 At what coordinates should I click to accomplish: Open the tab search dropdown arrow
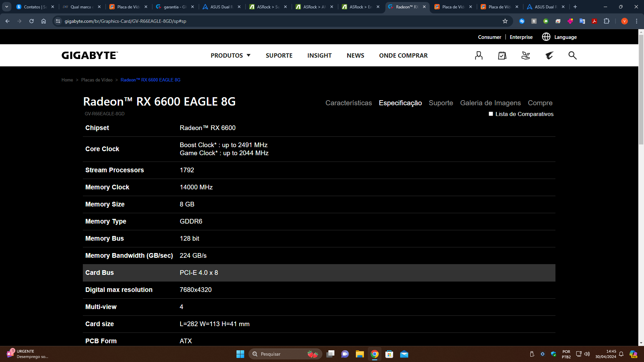(x=7, y=7)
